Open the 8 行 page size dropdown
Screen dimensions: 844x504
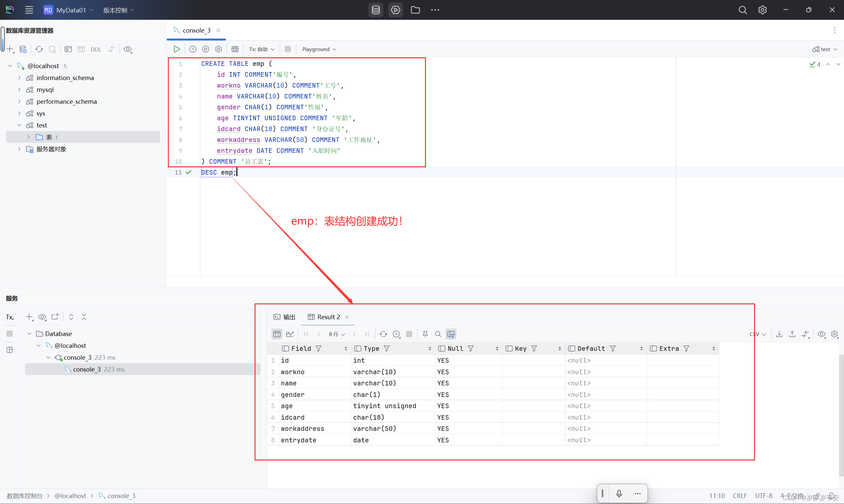[337, 334]
